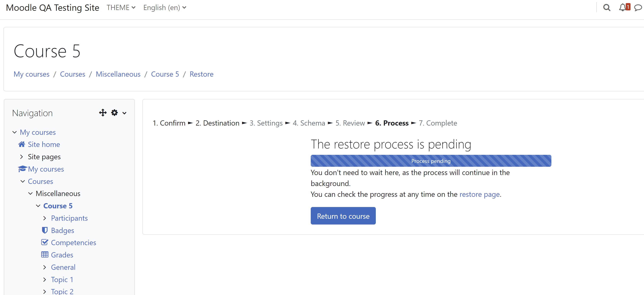Open General section link in Navigation
Viewport: 644px width, 295px height.
63,267
